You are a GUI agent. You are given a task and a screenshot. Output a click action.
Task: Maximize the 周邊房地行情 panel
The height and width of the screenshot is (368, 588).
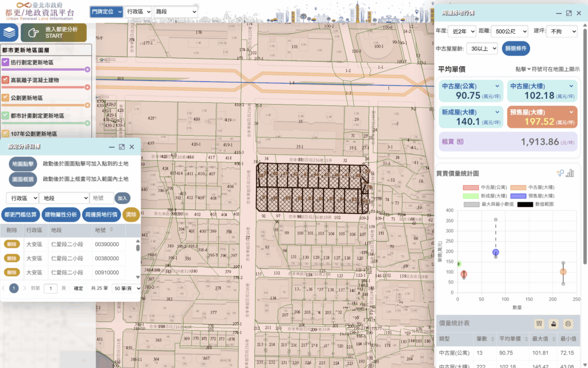pos(569,13)
